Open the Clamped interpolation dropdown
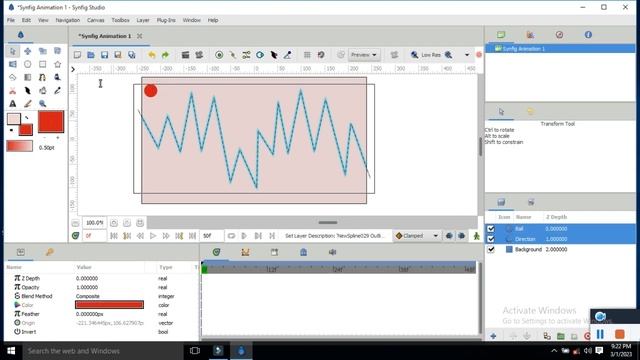640x360 pixels. click(417, 236)
